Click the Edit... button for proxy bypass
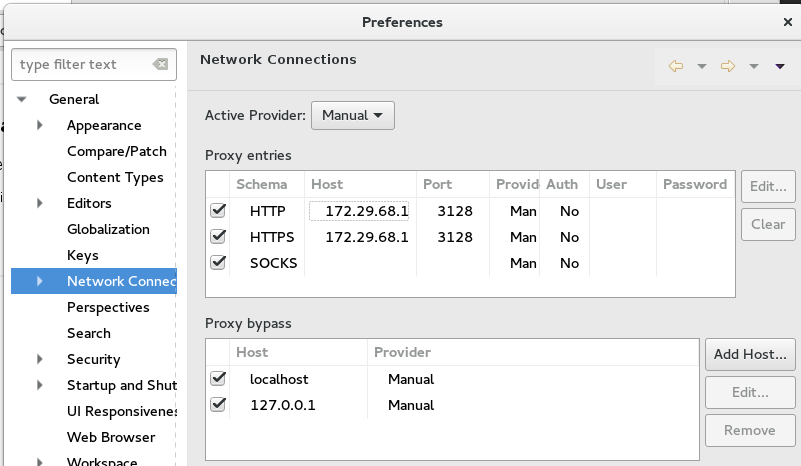Viewport: 801px width, 466px height. point(750,392)
